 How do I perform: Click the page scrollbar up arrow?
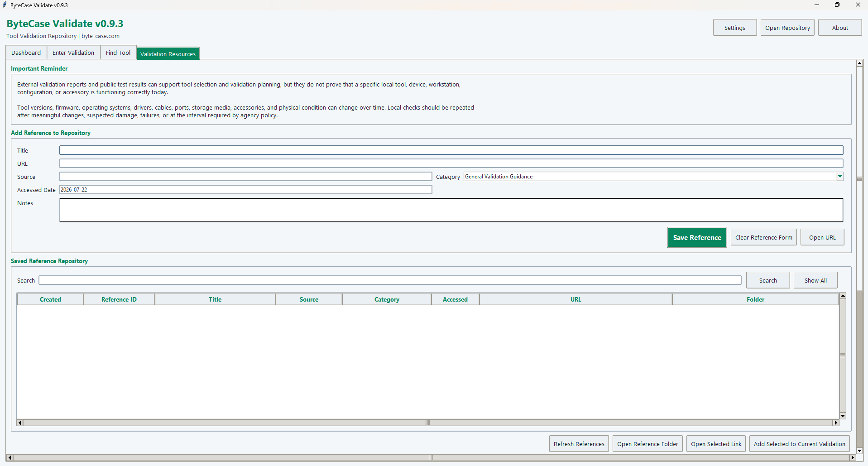(859, 63)
